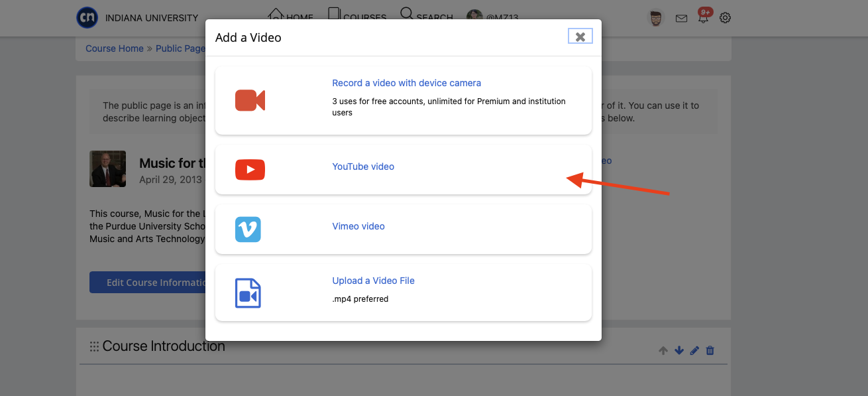Click the red camera record icon
Viewport: 868px width, 396px height.
pos(250,100)
